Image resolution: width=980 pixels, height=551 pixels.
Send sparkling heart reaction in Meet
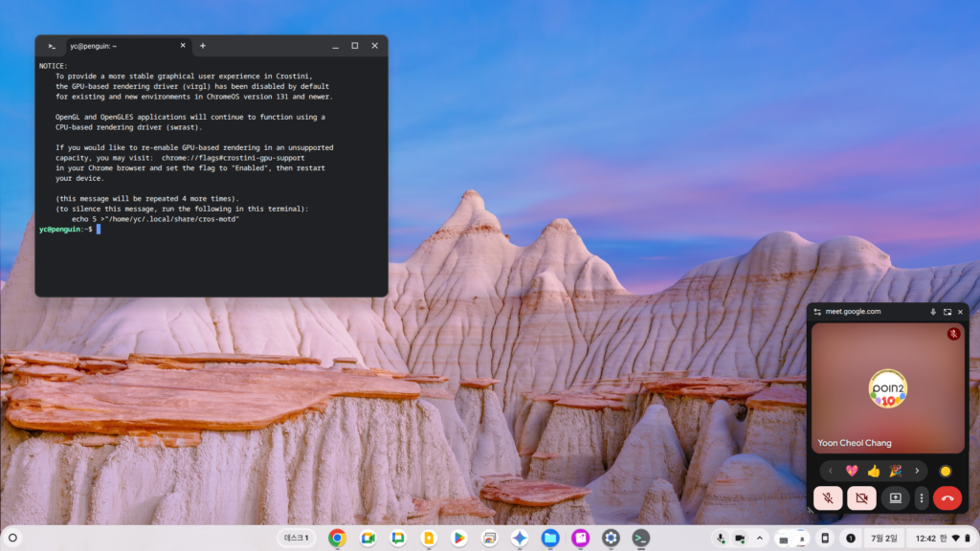852,471
